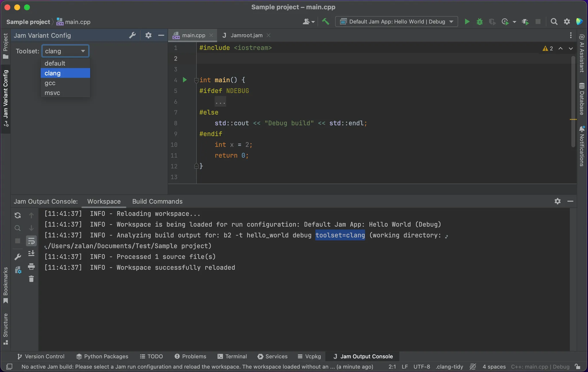Click the up arrow in console toolbar
The image size is (588, 372).
click(31, 215)
